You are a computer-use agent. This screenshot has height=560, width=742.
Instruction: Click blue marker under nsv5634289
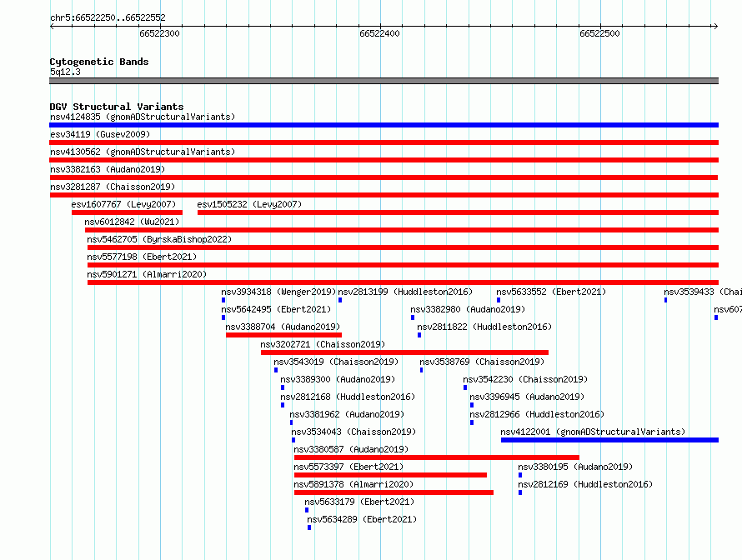point(309,527)
